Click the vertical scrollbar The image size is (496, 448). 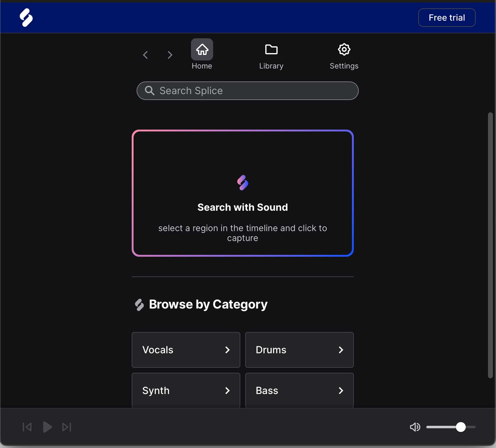tap(490, 245)
